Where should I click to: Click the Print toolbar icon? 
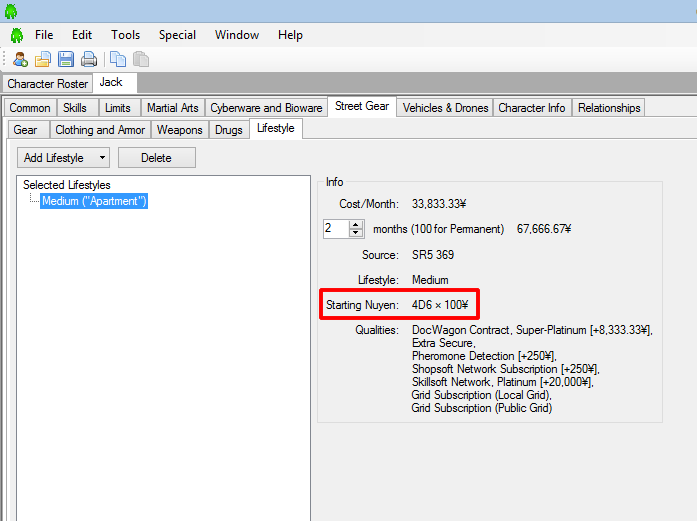click(x=89, y=59)
